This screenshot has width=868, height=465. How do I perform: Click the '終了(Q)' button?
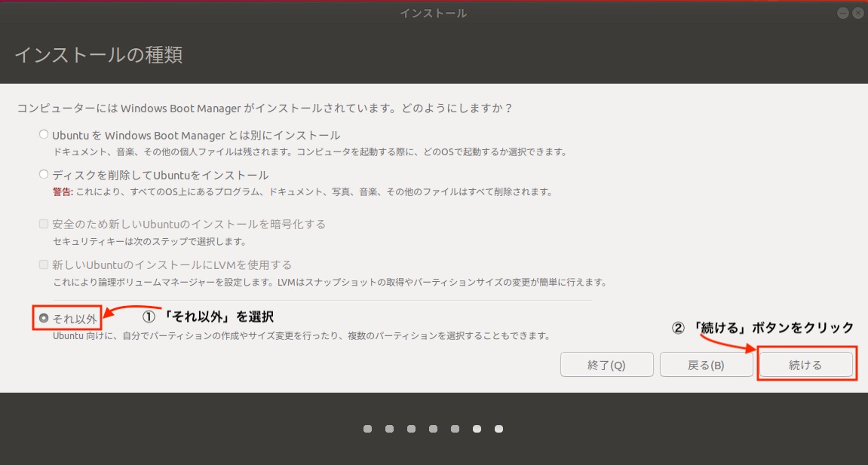pyautogui.click(x=607, y=365)
